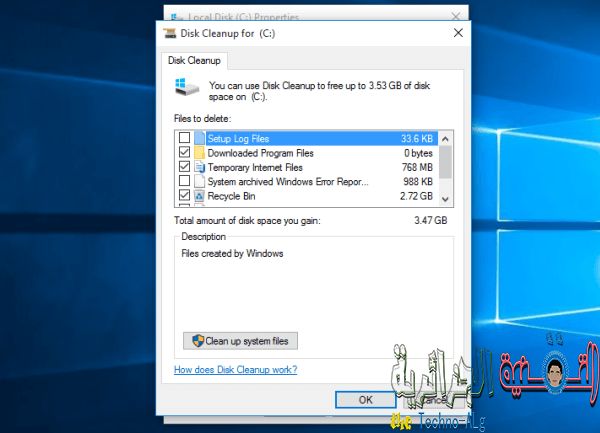Click the Recycle Bin icon in list
Screen dimensions: 600x433
[199, 196]
